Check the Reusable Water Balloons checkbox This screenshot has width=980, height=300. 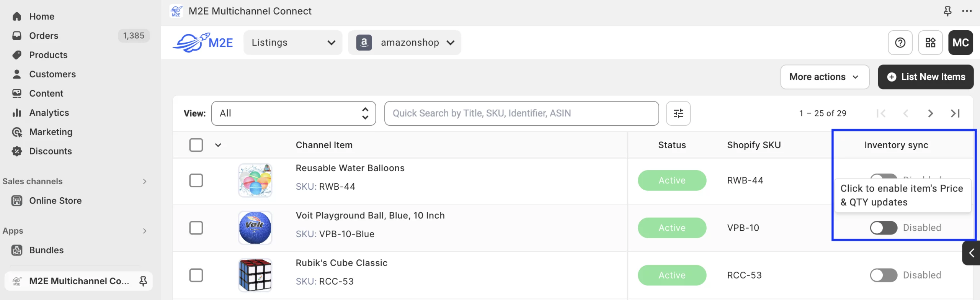coord(196,180)
